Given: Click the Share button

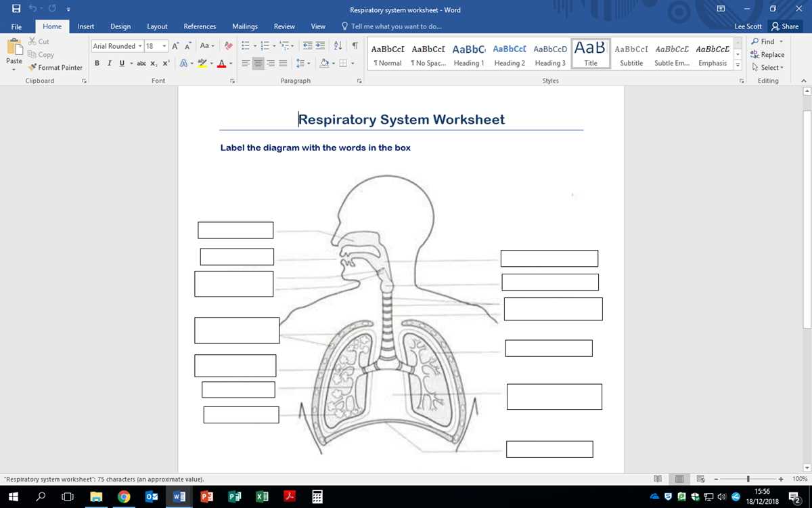Looking at the screenshot, I should click(x=785, y=26).
